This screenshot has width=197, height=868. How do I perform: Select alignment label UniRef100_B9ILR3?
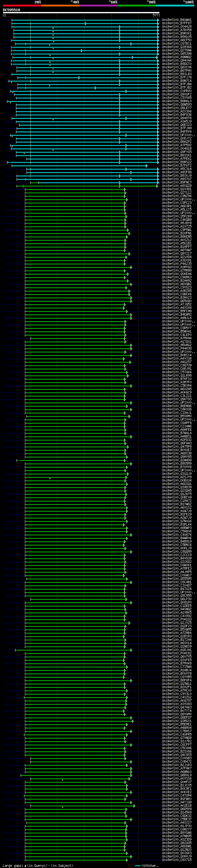point(177,74)
